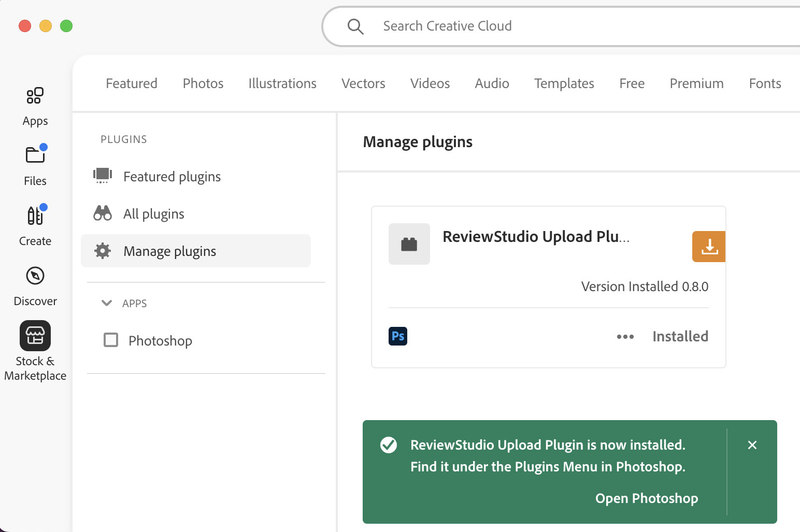Open the Create section icon
Viewport: 800px width, 532px height.
tap(35, 215)
